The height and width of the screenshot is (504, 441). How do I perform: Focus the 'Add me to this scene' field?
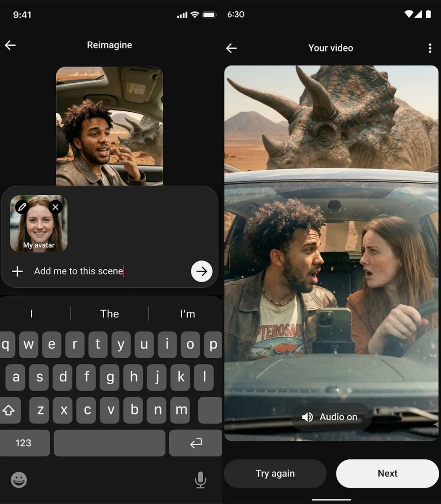(x=79, y=271)
